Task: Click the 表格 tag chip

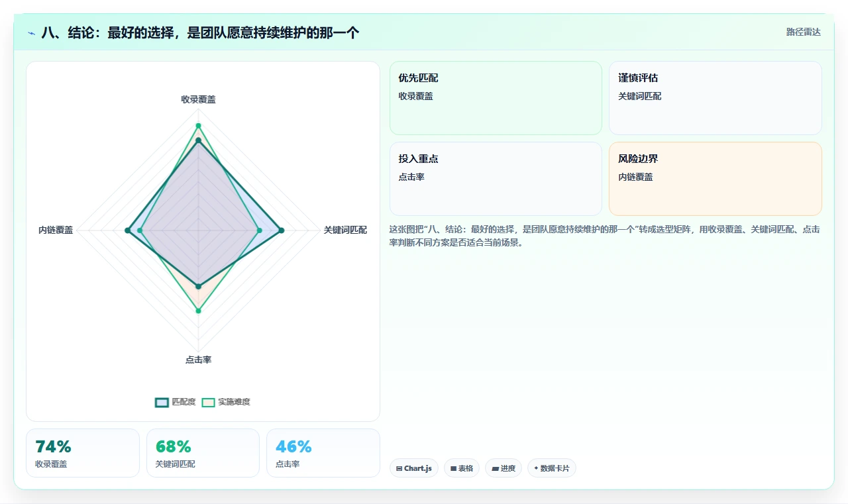Action: coord(462,468)
